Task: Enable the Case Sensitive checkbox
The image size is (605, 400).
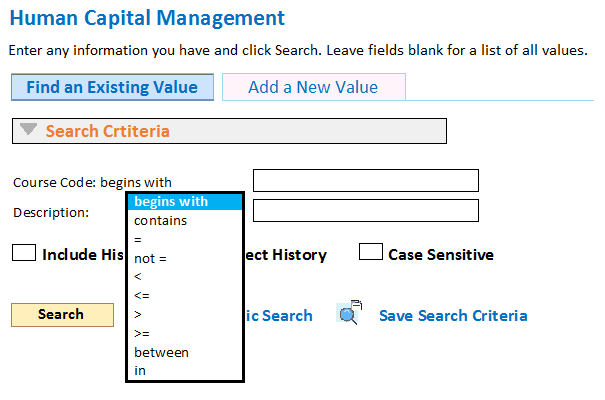Action: [x=371, y=252]
